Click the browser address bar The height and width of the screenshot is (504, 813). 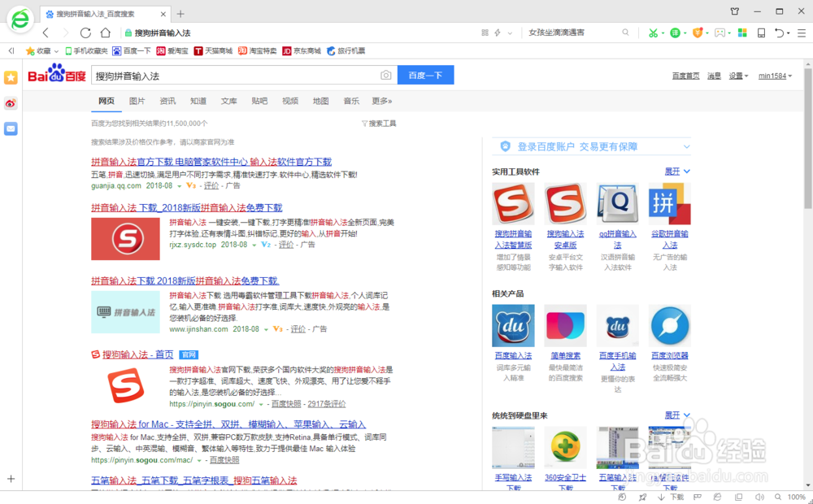tap(301, 33)
